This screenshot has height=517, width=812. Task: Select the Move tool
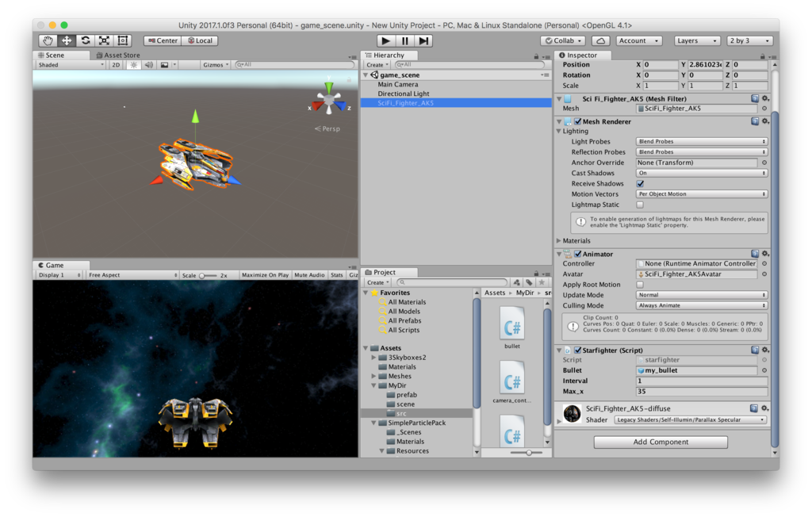pyautogui.click(x=67, y=40)
